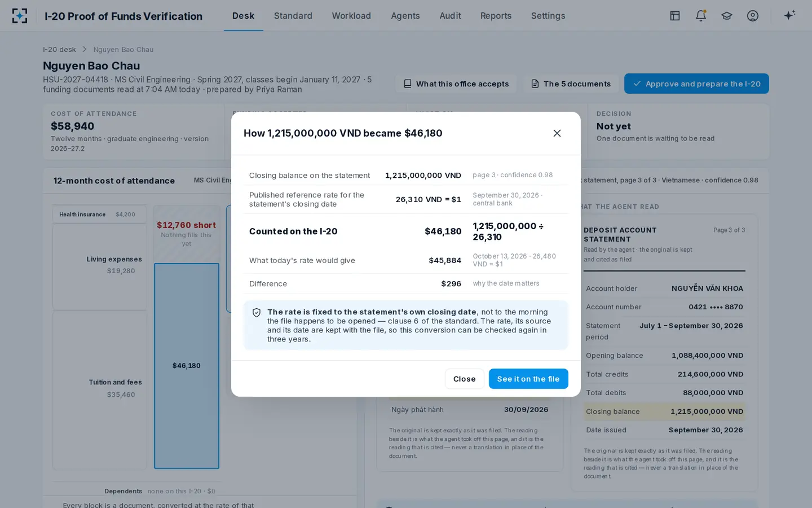
Task: Select the Tuition and fees block
Action: coord(100,390)
